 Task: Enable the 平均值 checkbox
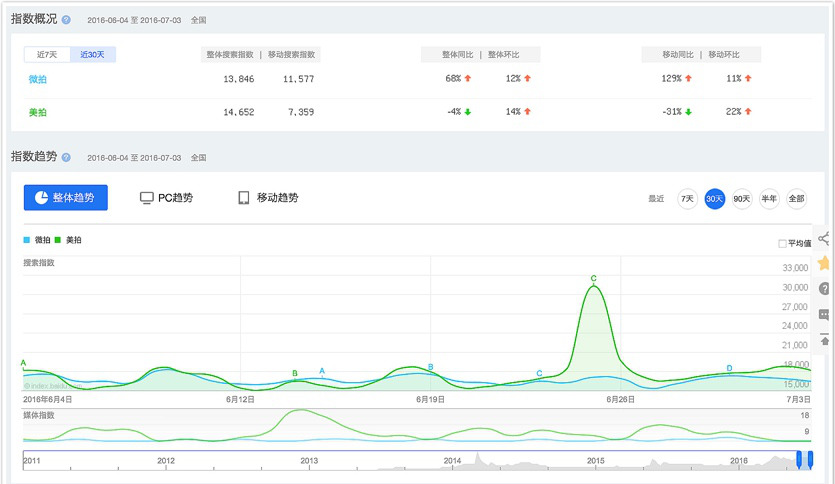coord(782,243)
